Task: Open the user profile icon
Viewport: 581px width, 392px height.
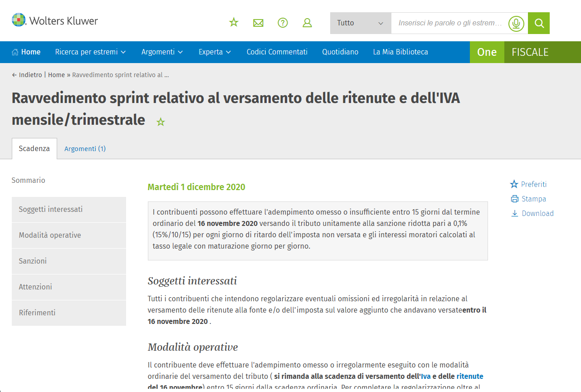Action: [307, 23]
